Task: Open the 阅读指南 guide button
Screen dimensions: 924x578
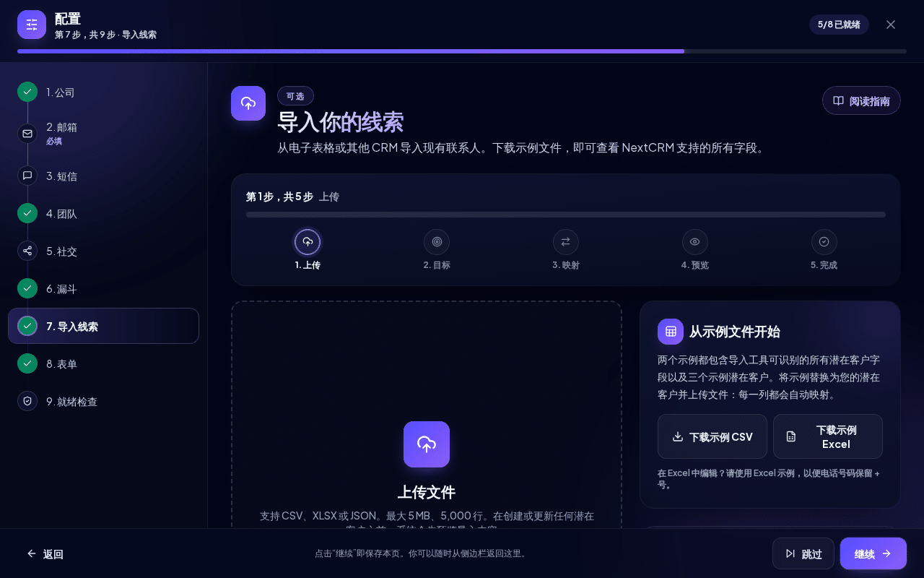Action: coord(861,100)
